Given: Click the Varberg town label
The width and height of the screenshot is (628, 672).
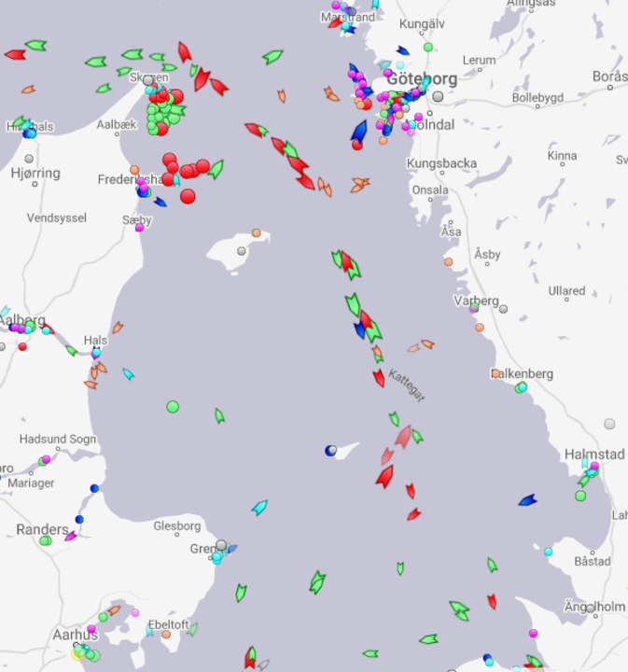Looking at the screenshot, I should (476, 301).
